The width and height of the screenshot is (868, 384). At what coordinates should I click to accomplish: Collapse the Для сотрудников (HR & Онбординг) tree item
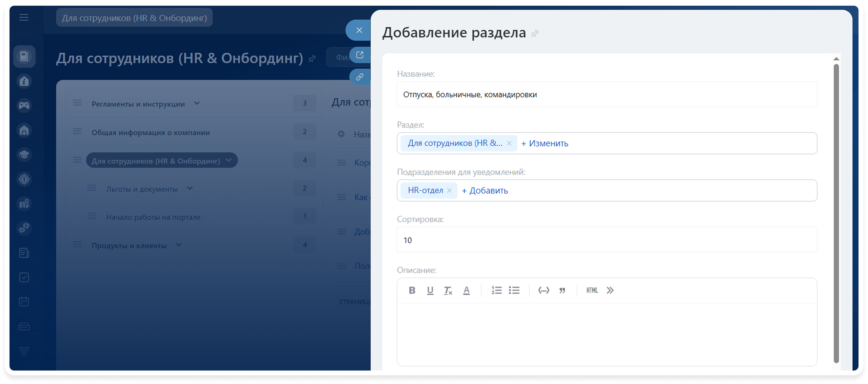[229, 160]
